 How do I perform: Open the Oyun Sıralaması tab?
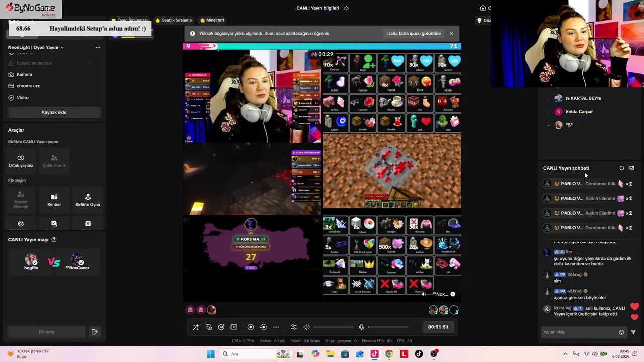(x=130, y=20)
